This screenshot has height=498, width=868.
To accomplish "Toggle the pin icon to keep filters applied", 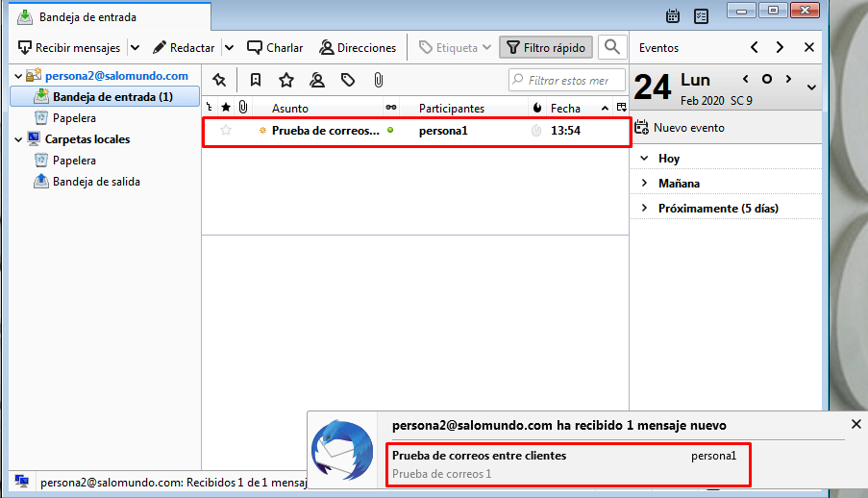I will [219, 80].
